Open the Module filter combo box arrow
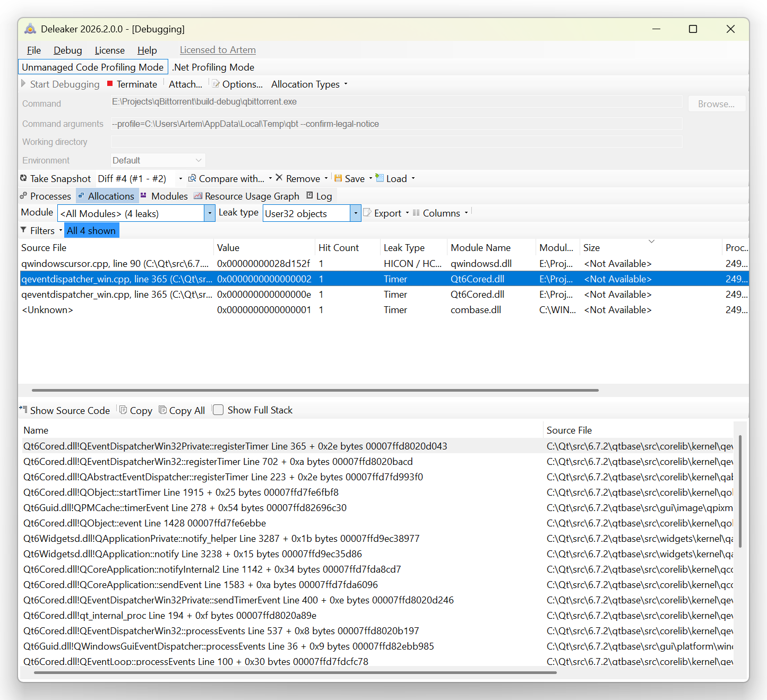This screenshot has height=700, width=767. [x=210, y=213]
